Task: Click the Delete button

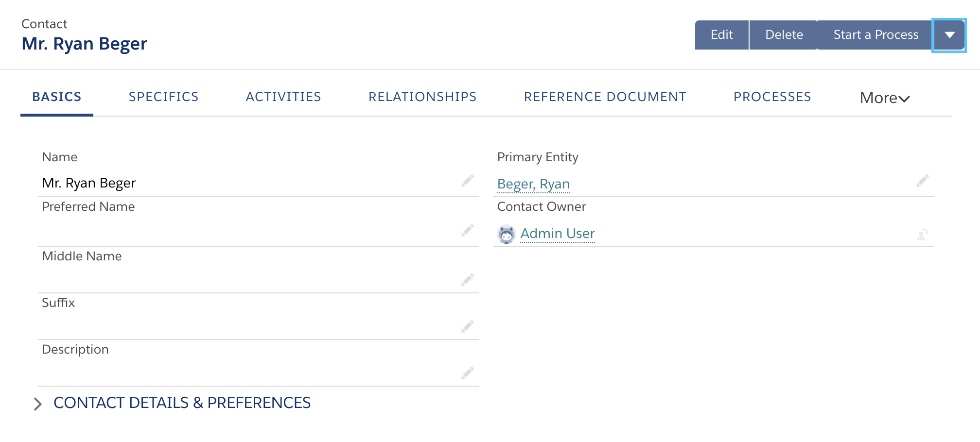Action: tap(784, 34)
